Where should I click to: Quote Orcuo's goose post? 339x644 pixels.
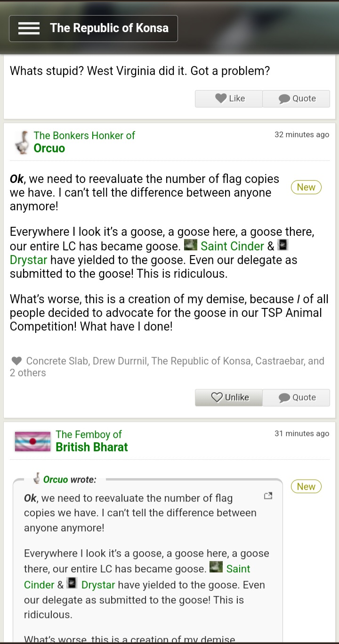pyautogui.click(x=297, y=397)
